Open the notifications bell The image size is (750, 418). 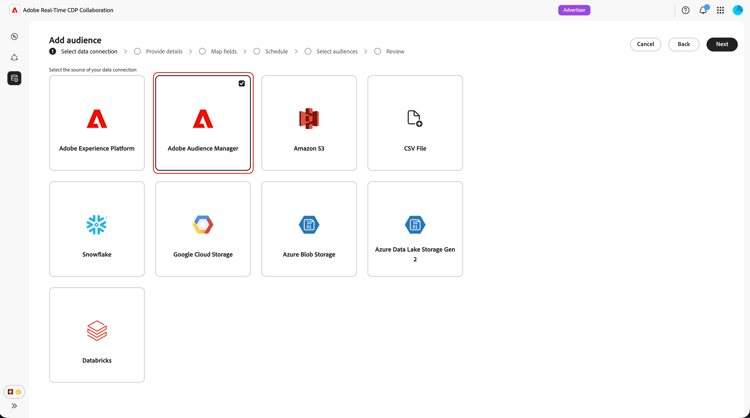pyautogui.click(x=703, y=10)
